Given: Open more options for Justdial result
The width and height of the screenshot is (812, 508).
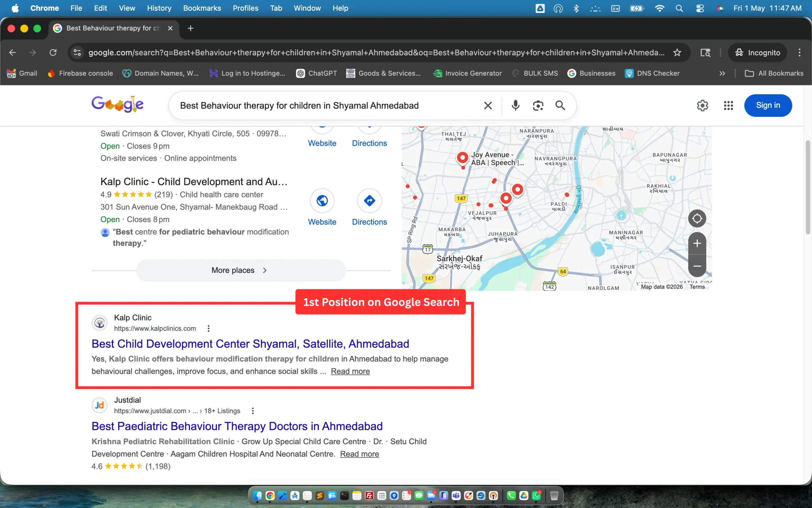Looking at the screenshot, I should click(x=253, y=411).
